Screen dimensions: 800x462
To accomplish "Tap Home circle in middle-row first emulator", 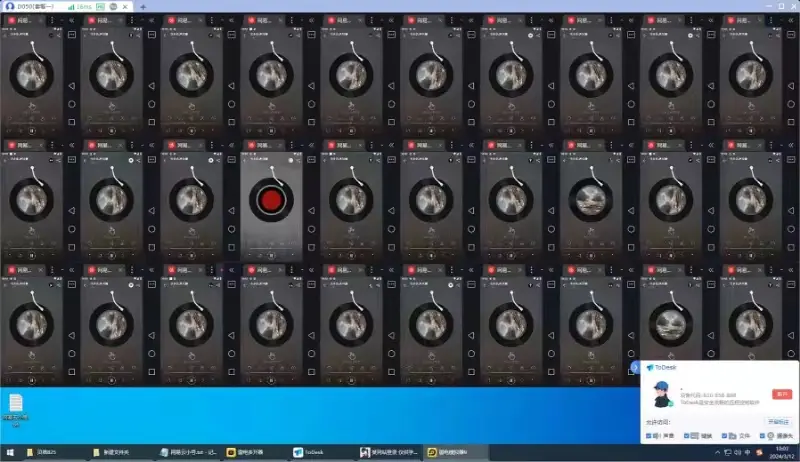I will pyautogui.click(x=71, y=229).
